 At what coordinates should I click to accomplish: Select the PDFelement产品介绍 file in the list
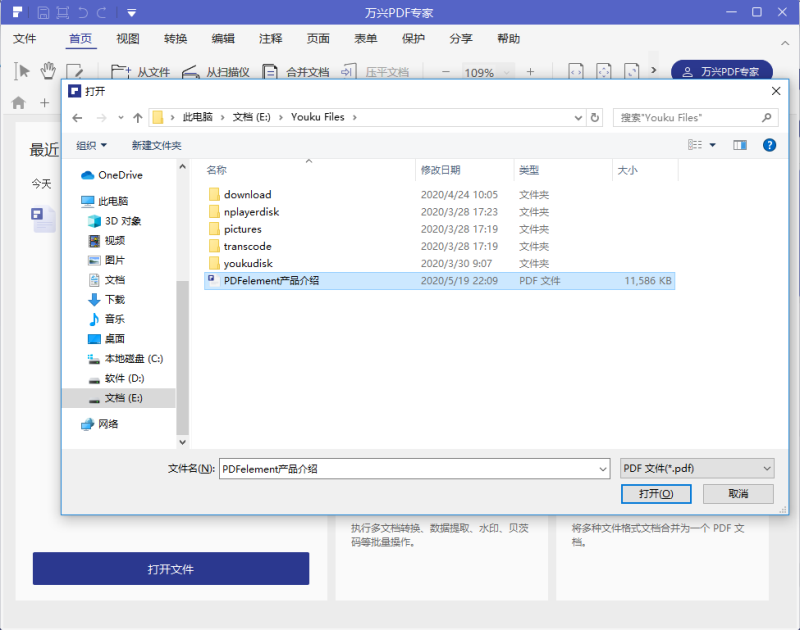[270, 281]
